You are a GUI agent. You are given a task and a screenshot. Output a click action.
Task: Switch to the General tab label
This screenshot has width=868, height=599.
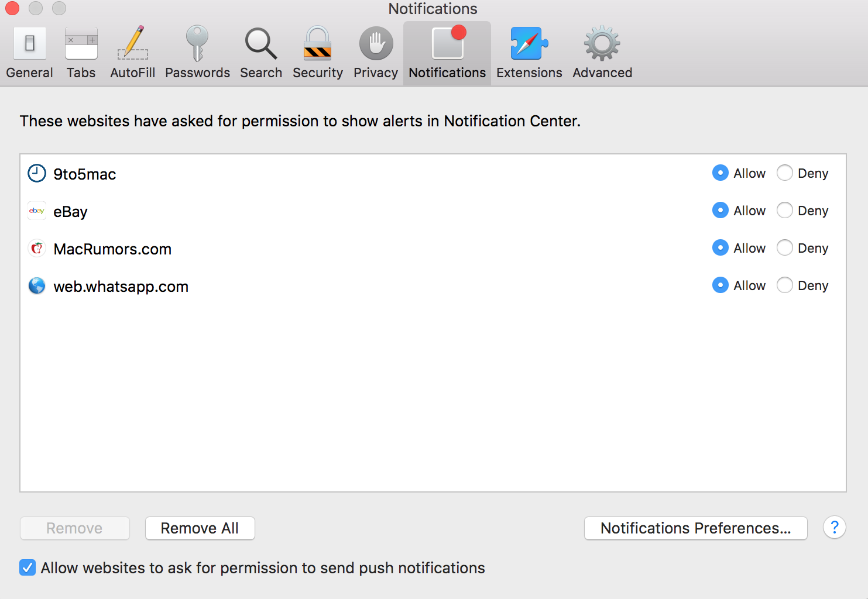[30, 73]
